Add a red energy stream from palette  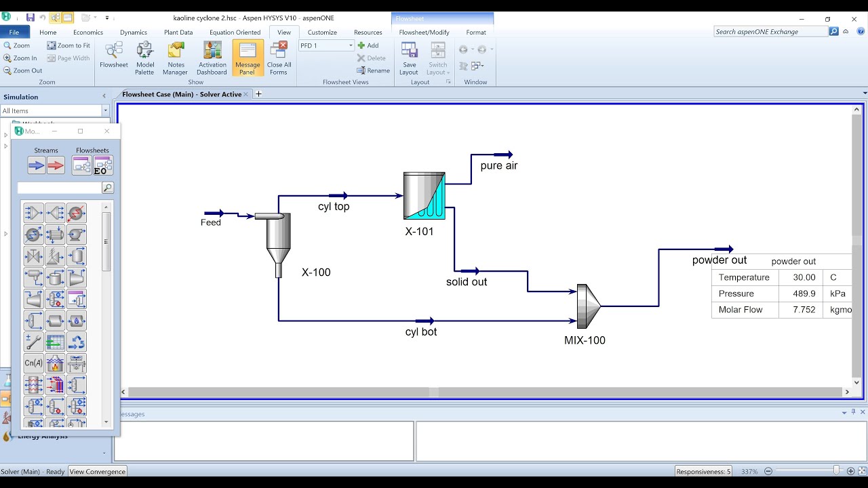(56, 165)
